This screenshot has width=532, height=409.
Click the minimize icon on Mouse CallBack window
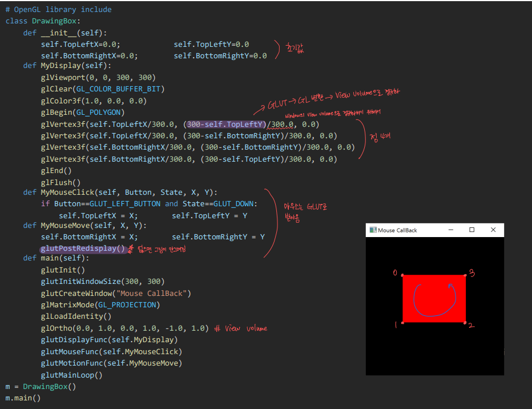pyautogui.click(x=451, y=230)
